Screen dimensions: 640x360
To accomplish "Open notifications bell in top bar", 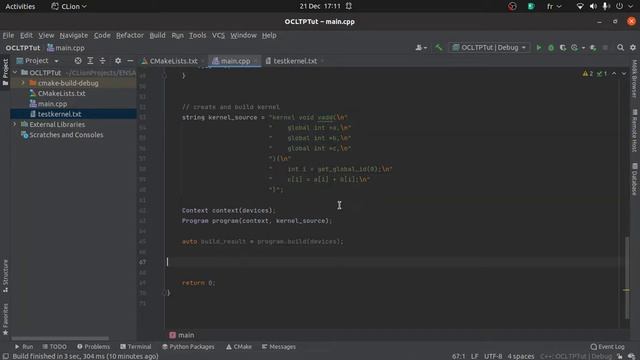I will [x=349, y=6].
